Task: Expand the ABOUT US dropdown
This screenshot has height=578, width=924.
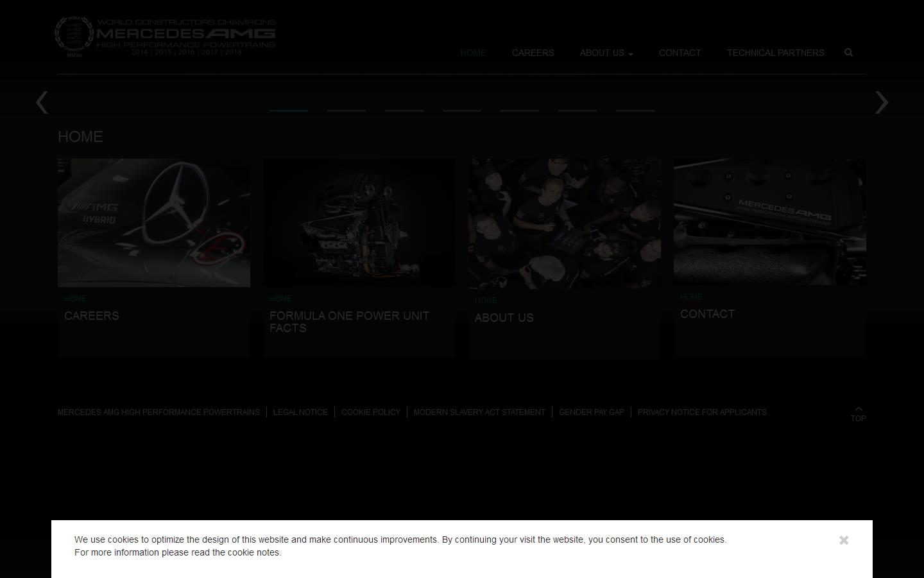Action: (x=605, y=53)
